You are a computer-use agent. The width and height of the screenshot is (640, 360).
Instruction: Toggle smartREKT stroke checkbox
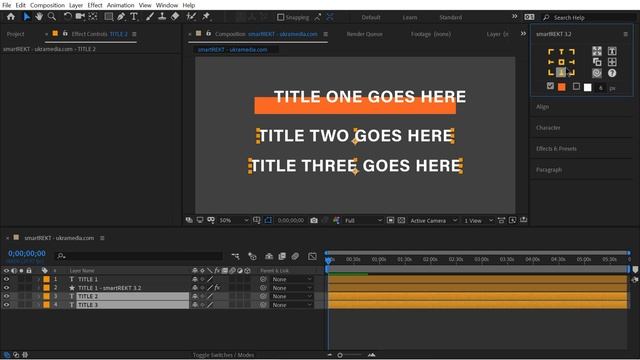576,86
